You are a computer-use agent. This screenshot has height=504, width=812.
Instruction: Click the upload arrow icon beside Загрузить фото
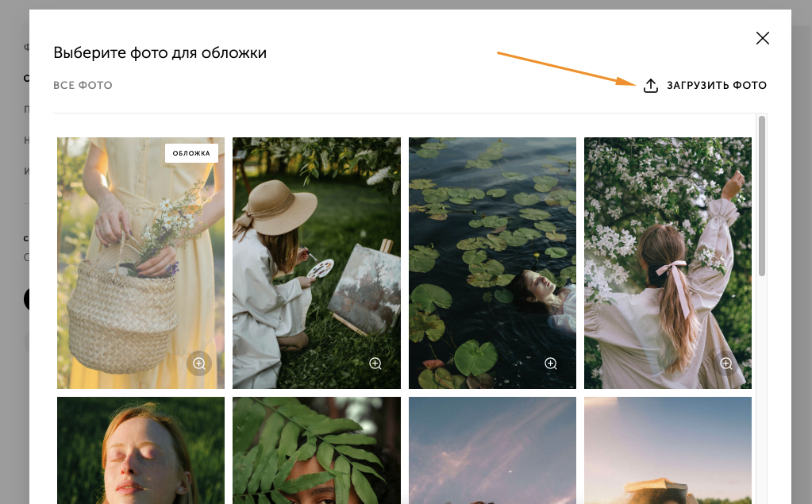[650, 86]
